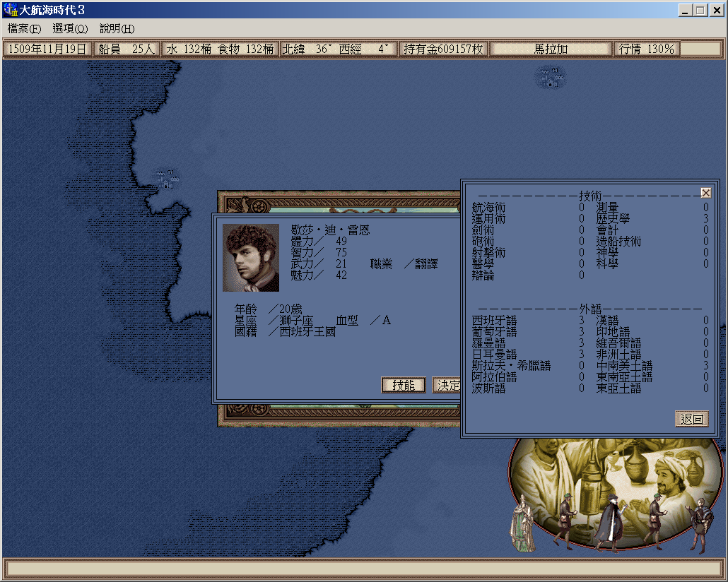This screenshot has height=582, width=728.
Task: Select the port town icon on the left coastline
Action: [x=167, y=178]
